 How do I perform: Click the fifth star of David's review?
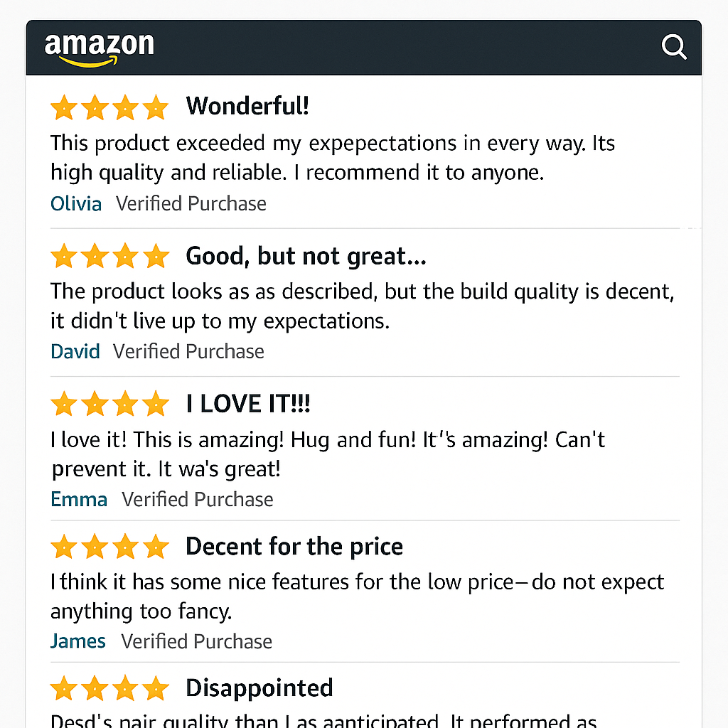[x=157, y=256]
